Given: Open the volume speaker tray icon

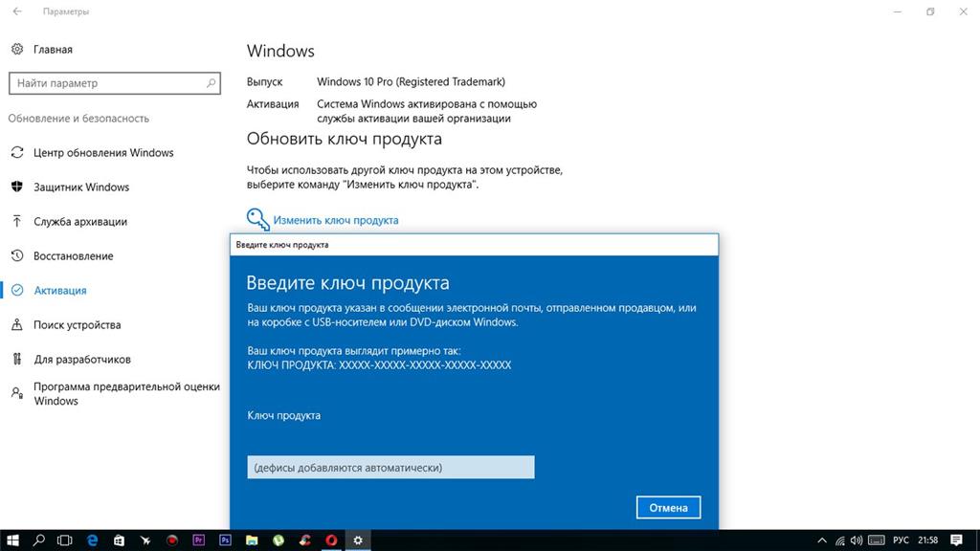Looking at the screenshot, I should (x=857, y=540).
